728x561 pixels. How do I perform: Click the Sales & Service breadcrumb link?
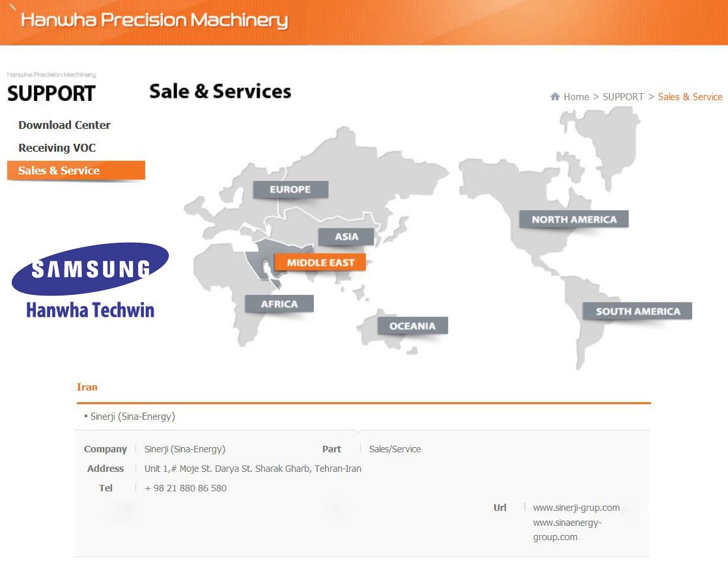(x=690, y=96)
